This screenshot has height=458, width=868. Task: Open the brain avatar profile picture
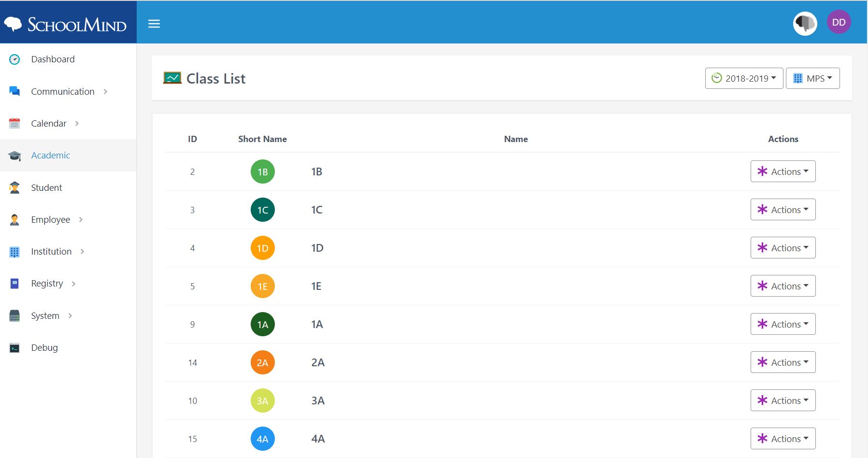click(805, 23)
